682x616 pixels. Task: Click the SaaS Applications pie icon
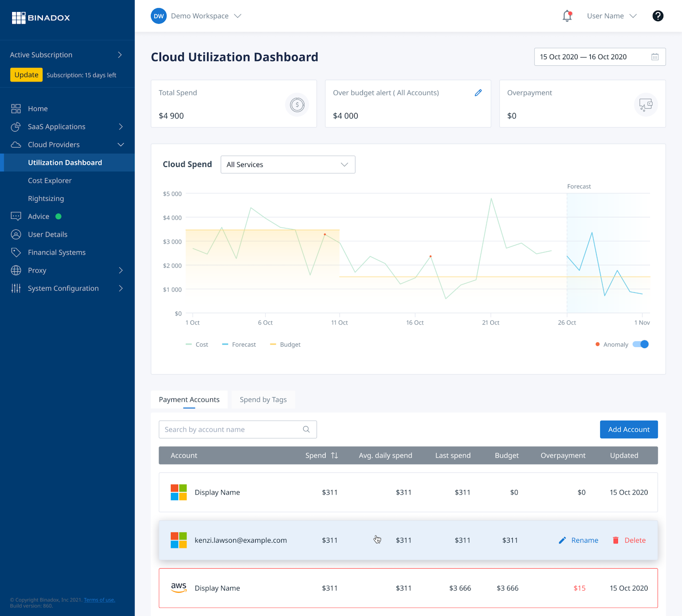click(16, 127)
